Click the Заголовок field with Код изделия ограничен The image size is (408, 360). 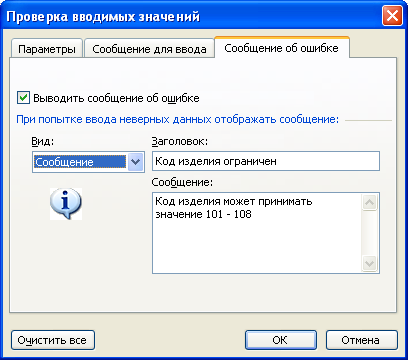tap(266, 161)
